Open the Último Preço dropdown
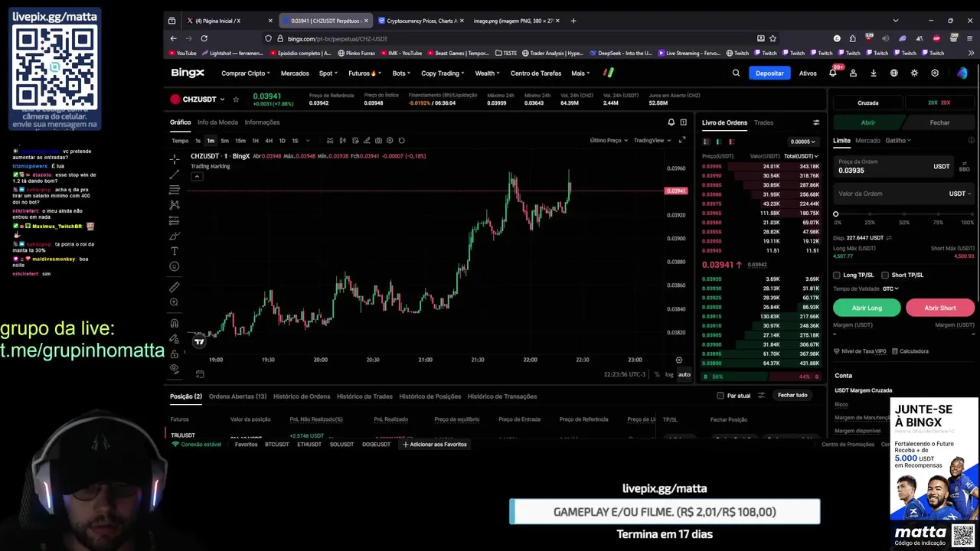The image size is (980, 551). 609,141
